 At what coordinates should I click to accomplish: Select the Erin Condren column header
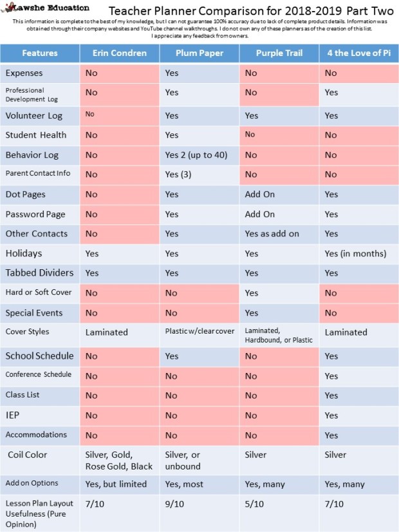tap(120, 53)
